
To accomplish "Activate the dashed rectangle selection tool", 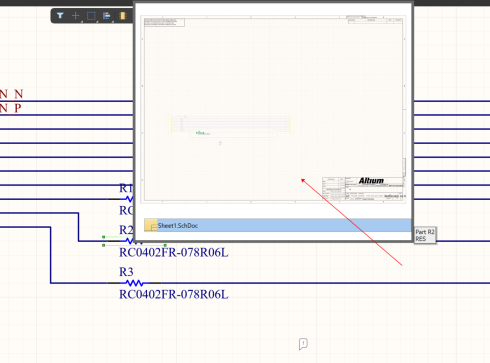I will [91, 16].
